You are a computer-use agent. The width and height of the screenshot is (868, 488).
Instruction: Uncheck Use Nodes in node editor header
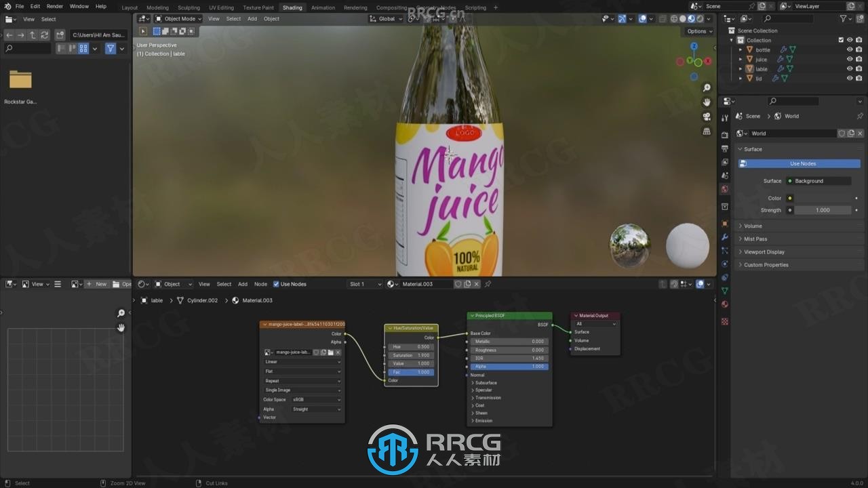coord(276,284)
